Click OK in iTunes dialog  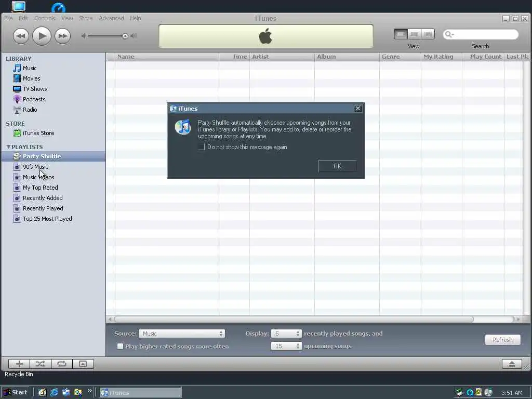(x=337, y=166)
